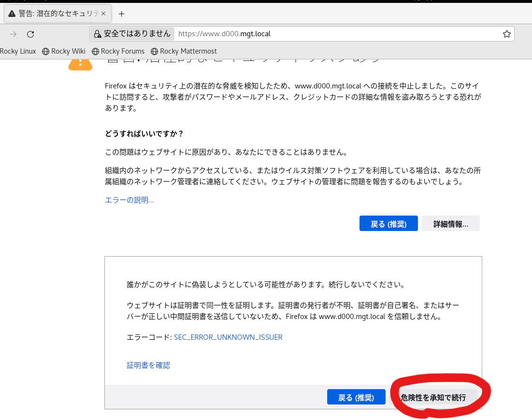Open the Rocky Linux bookmark
532x420 pixels.
pyautogui.click(x=18, y=51)
